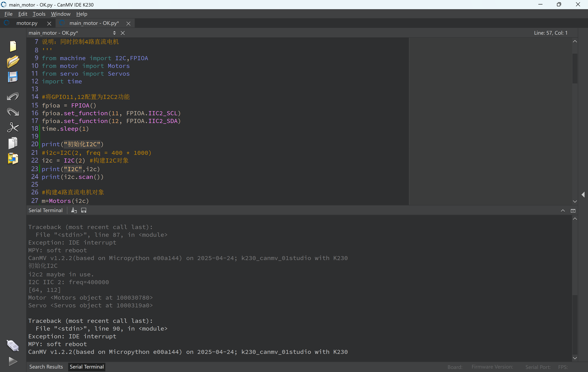Click the Paste clipboard icon
This screenshot has height=372, width=588.
[13, 159]
